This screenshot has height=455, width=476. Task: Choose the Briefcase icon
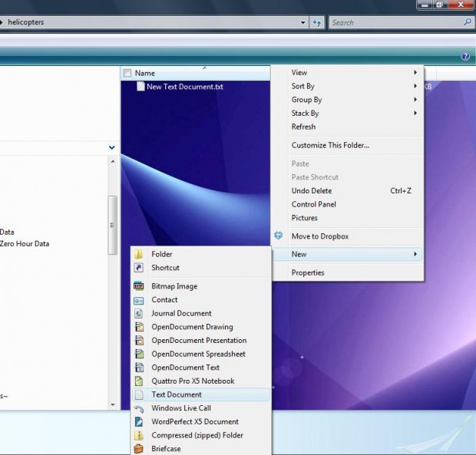pos(139,449)
